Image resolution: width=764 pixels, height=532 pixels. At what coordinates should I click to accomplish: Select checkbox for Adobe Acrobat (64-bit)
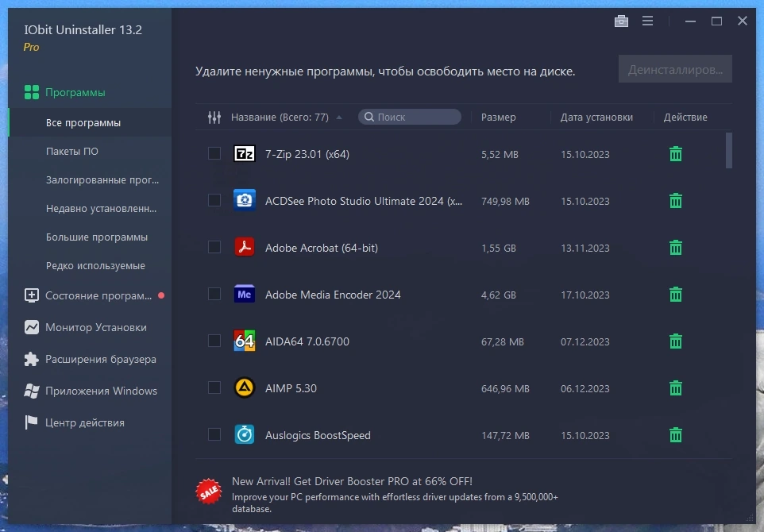point(214,247)
